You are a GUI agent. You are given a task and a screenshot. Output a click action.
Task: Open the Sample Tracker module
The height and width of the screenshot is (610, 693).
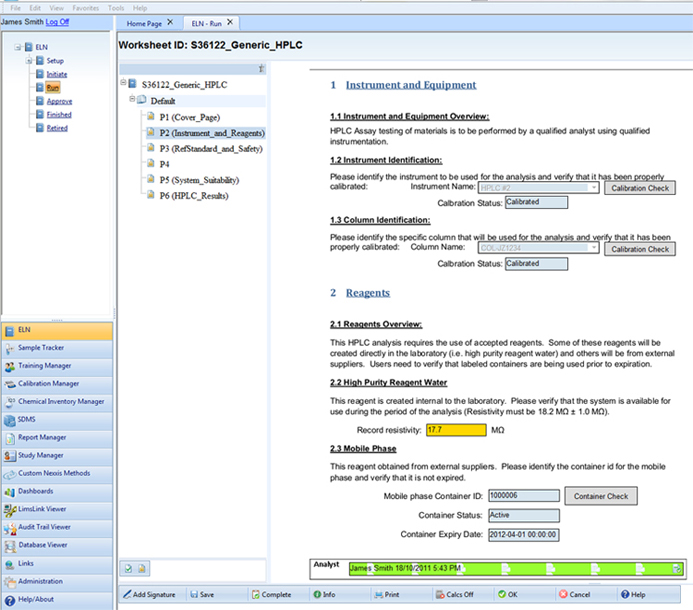57,348
